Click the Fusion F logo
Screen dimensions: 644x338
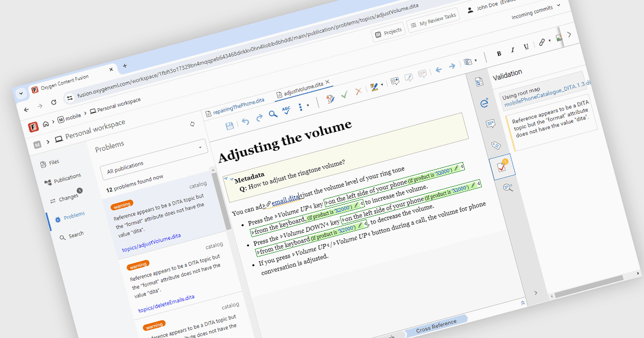point(33,127)
